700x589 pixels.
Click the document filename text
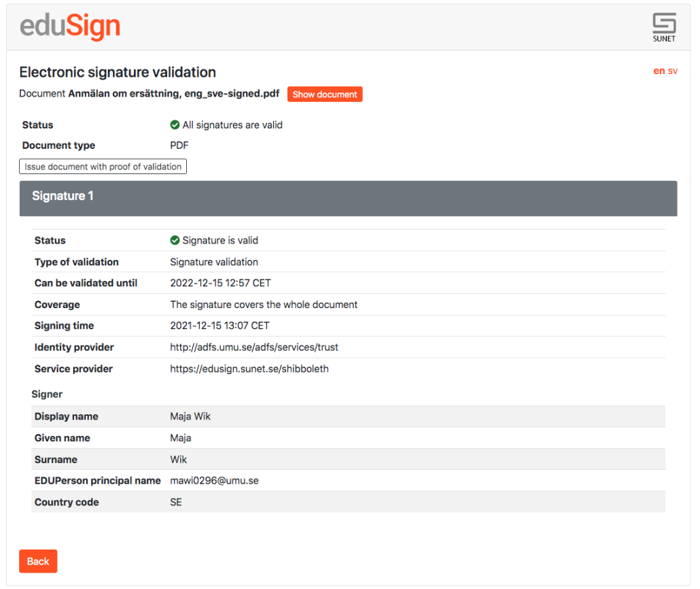pyautogui.click(x=174, y=94)
